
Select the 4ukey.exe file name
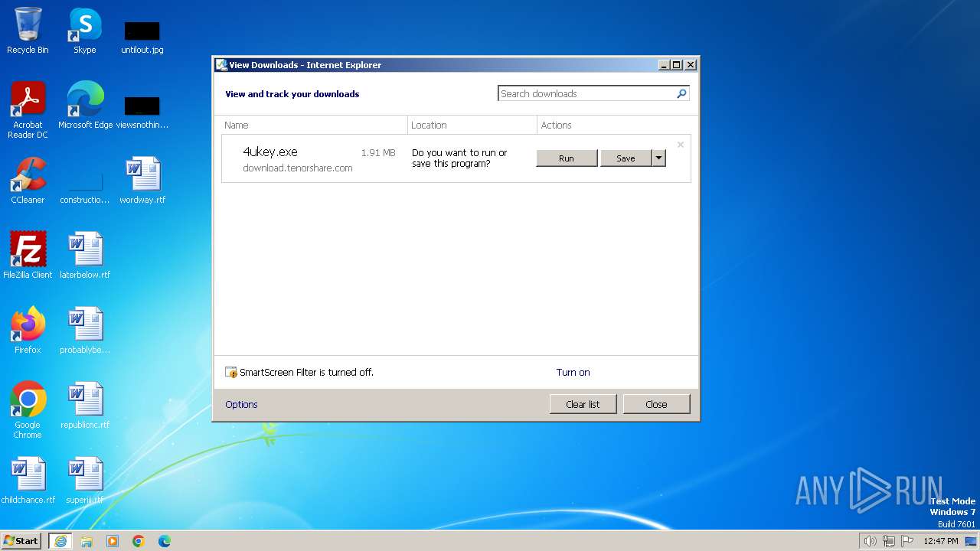click(x=270, y=152)
